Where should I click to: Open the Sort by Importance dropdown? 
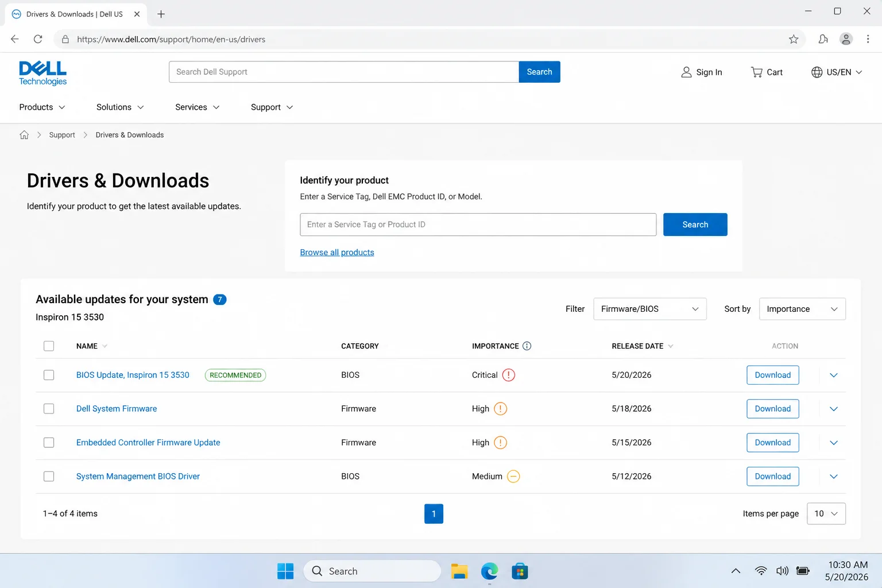pyautogui.click(x=802, y=309)
